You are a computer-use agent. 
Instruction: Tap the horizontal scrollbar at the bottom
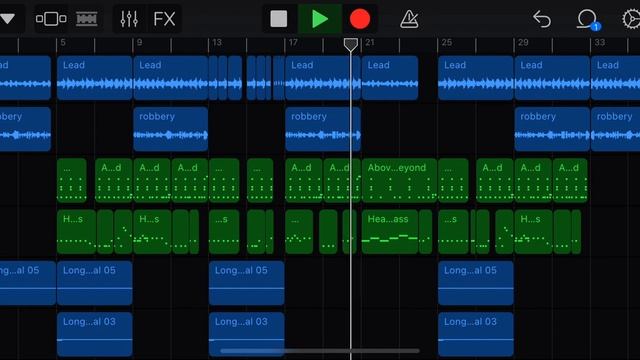coord(320,351)
